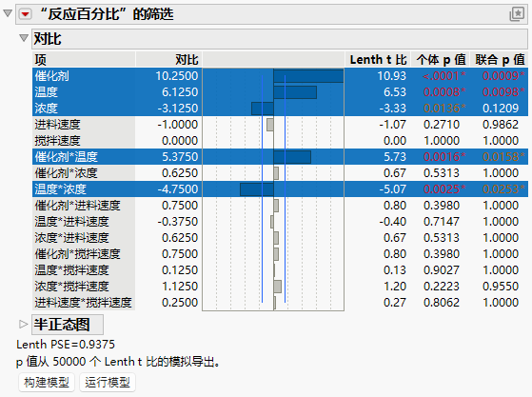This screenshot has width=532, height=397.
Task: Expand the 半正态图 section
Action: pos(23,324)
